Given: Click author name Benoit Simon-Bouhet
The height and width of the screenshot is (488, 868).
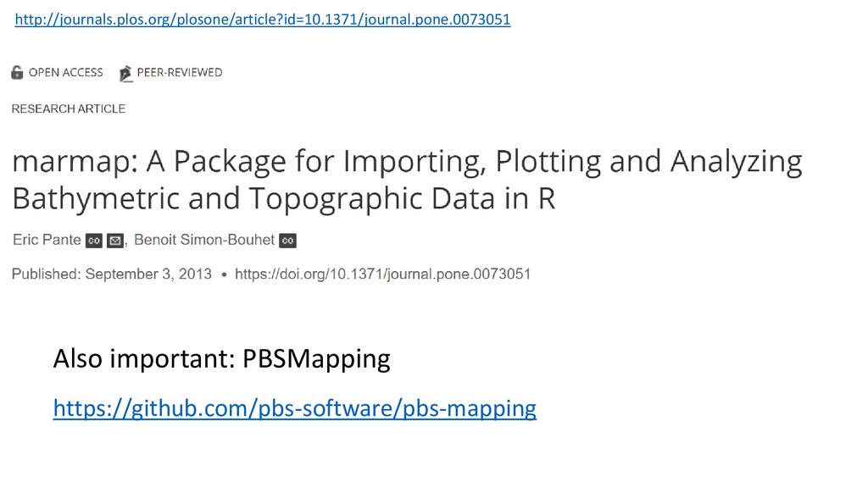Looking at the screenshot, I should coord(204,240).
